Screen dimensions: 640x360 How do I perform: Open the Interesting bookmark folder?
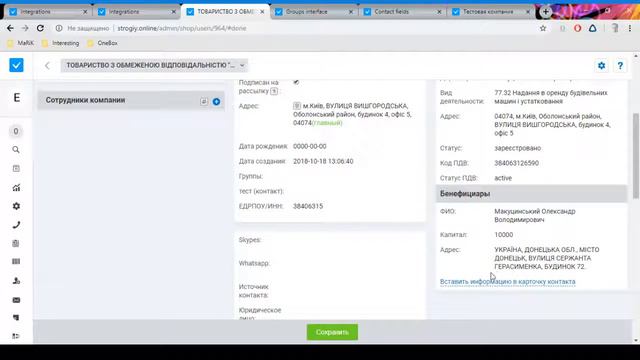pos(60,43)
